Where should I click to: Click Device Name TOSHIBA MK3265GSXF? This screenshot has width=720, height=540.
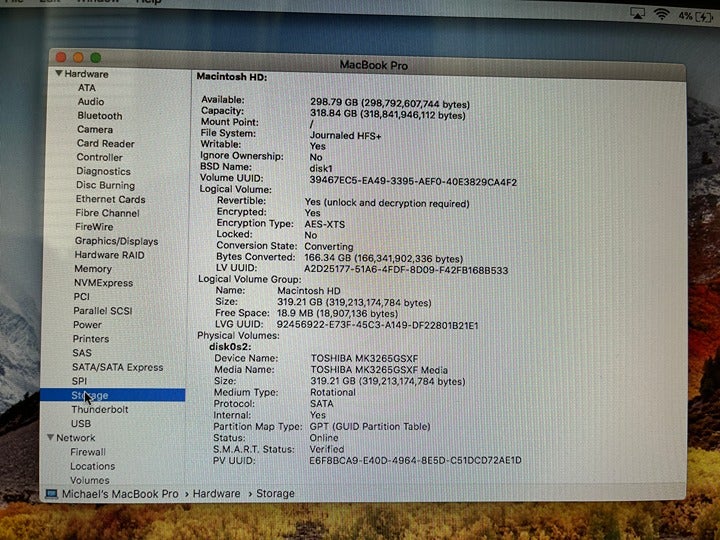pyautogui.click(x=364, y=358)
